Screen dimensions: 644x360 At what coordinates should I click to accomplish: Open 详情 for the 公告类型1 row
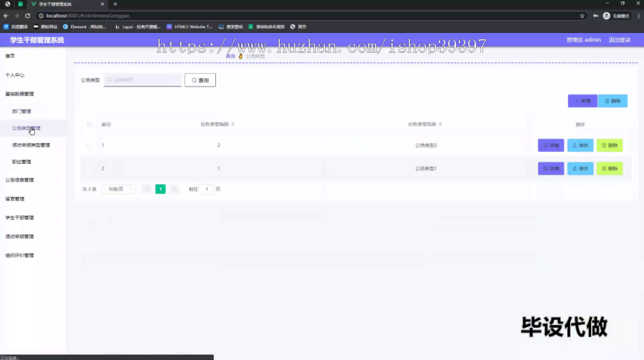point(551,168)
